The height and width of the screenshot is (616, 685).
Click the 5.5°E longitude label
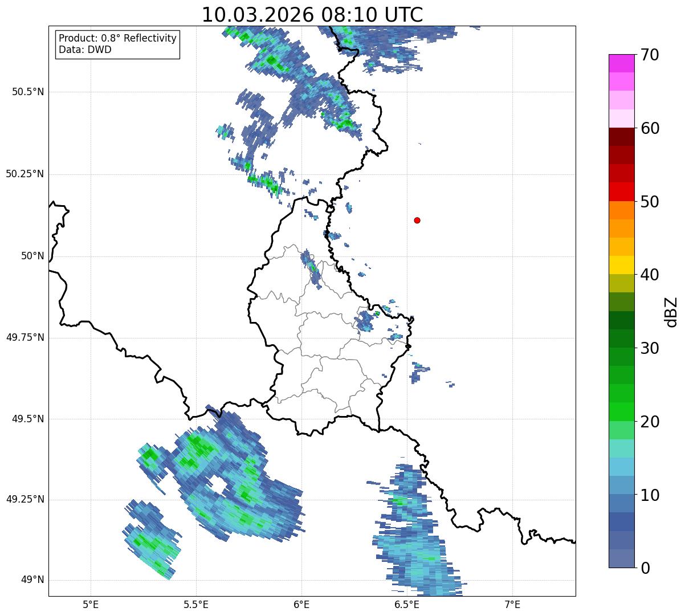pyautogui.click(x=196, y=604)
